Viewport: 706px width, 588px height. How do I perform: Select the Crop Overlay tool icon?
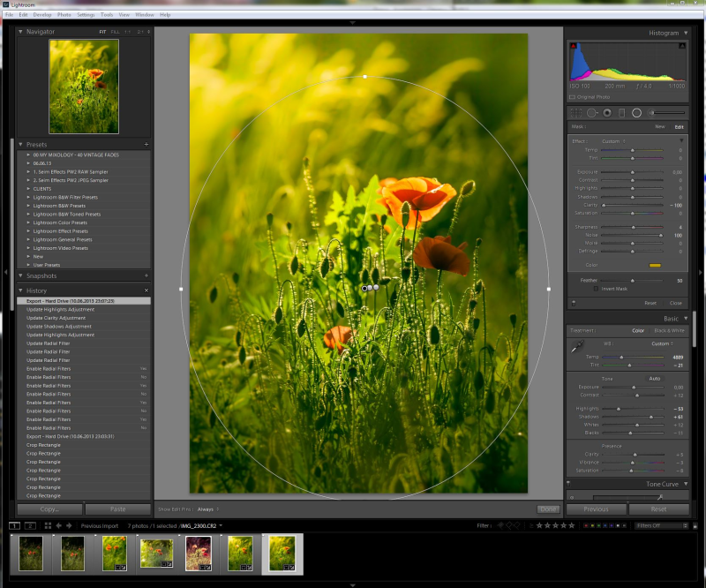(577, 113)
